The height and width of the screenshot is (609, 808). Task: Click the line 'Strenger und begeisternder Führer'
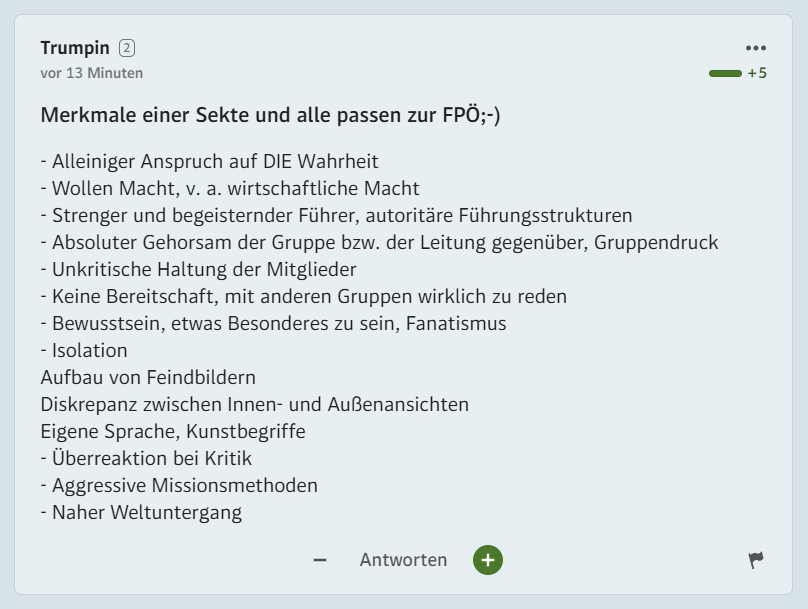pyautogui.click(x=336, y=215)
